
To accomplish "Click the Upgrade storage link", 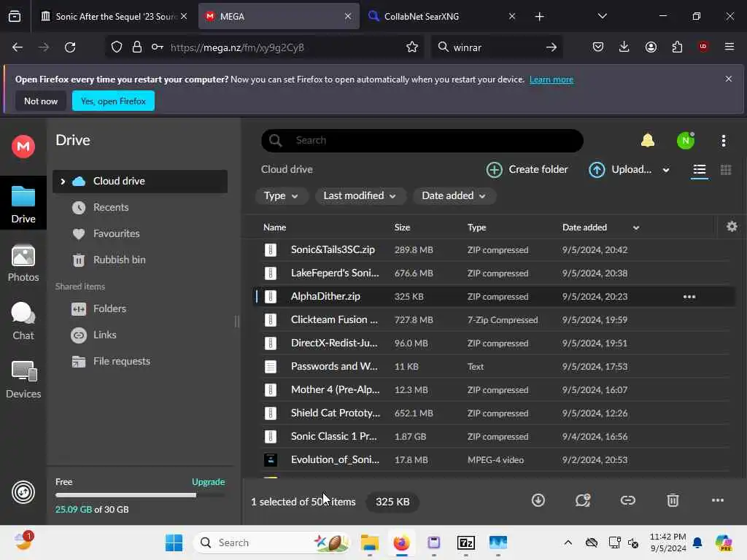I will coord(208,482).
